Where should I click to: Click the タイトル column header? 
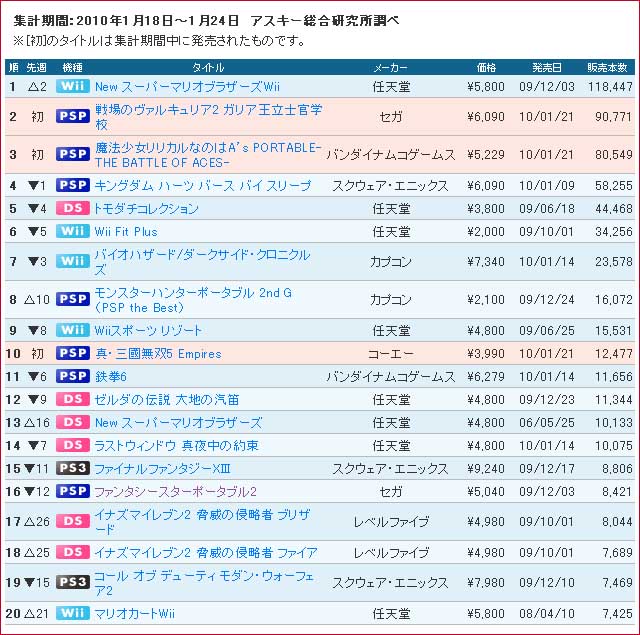[x=208, y=67]
